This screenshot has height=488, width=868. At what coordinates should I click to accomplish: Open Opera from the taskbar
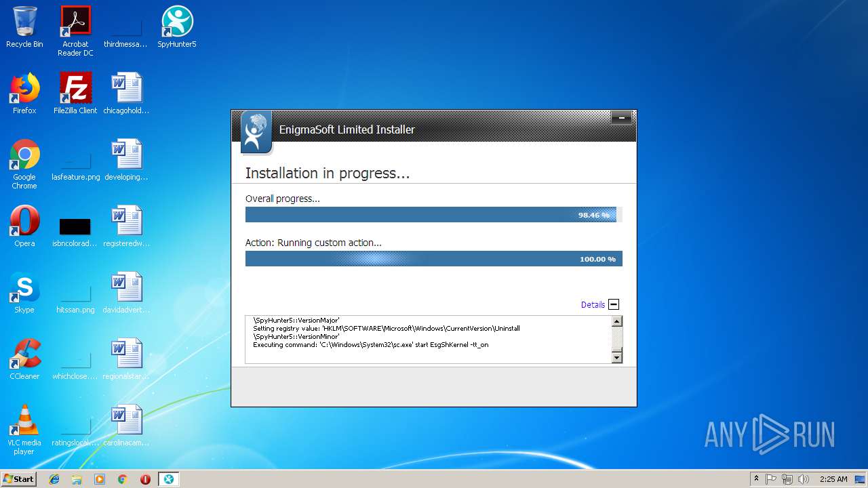(145, 479)
